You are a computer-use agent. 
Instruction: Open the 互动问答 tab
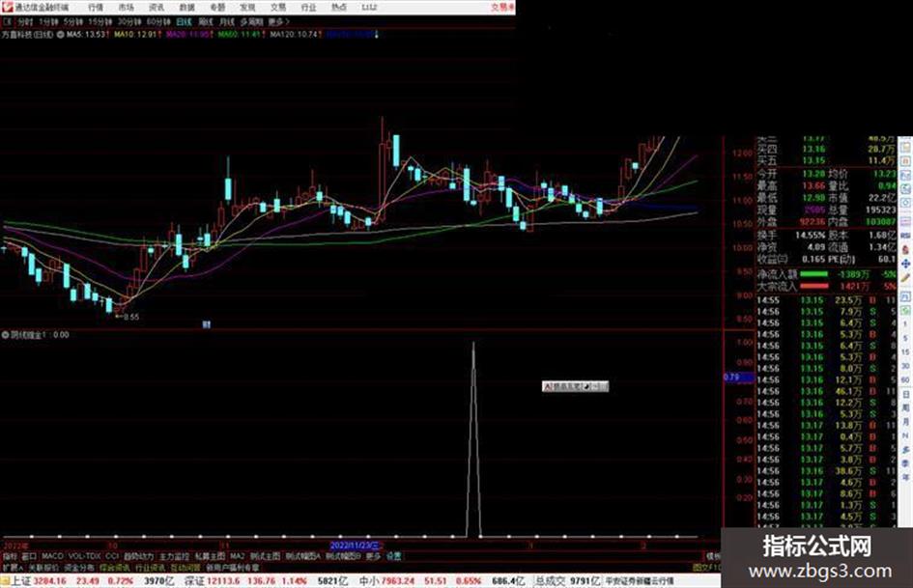tap(185, 567)
